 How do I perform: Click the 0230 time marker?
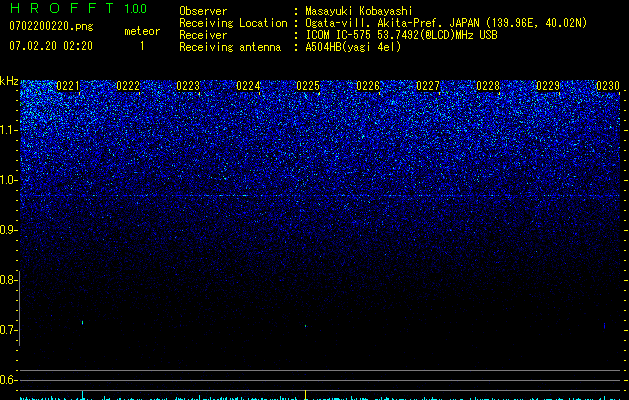click(608, 86)
